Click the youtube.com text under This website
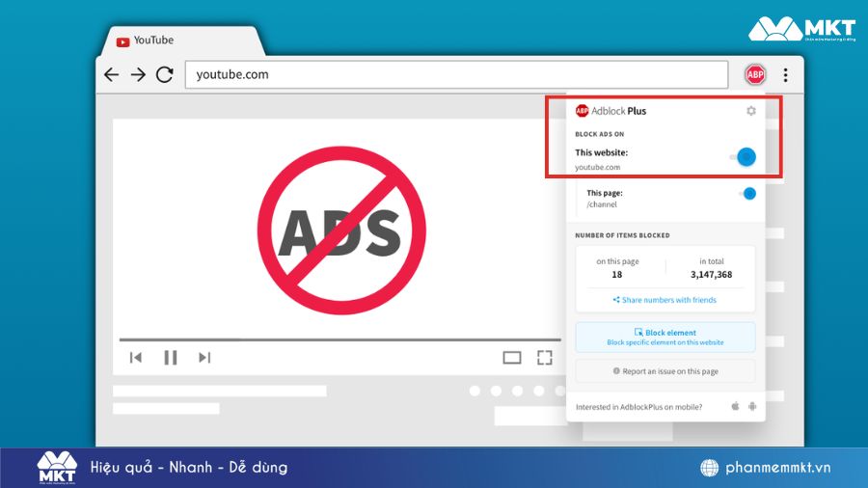Viewport: 868px width, 488px height. click(597, 167)
